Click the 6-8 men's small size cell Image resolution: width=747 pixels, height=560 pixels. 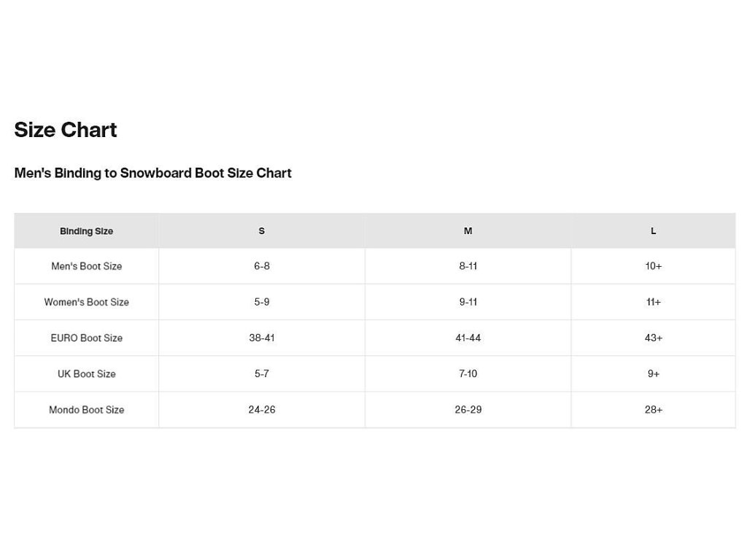point(262,266)
